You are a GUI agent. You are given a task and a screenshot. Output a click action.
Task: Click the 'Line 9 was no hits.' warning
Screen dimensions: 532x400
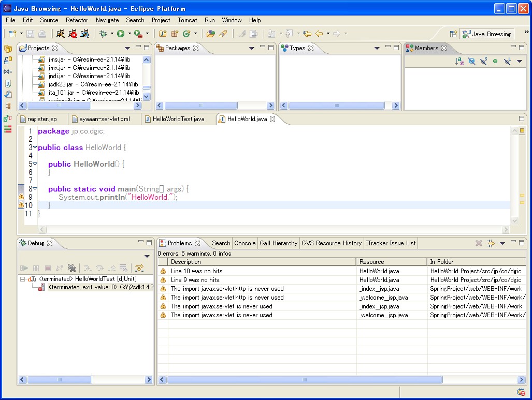point(341,280)
